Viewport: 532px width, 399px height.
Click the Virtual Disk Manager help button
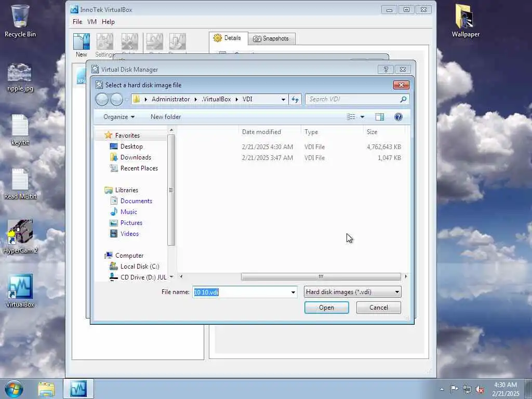pyautogui.click(x=386, y=69)
